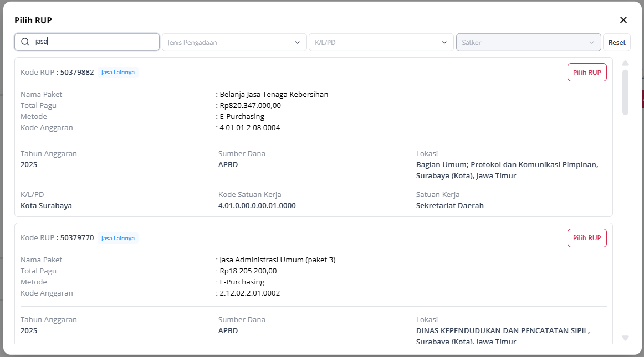Focus the search field containing "jasa"
This screenshot has height=357, width=644.
tap(94, 42)
